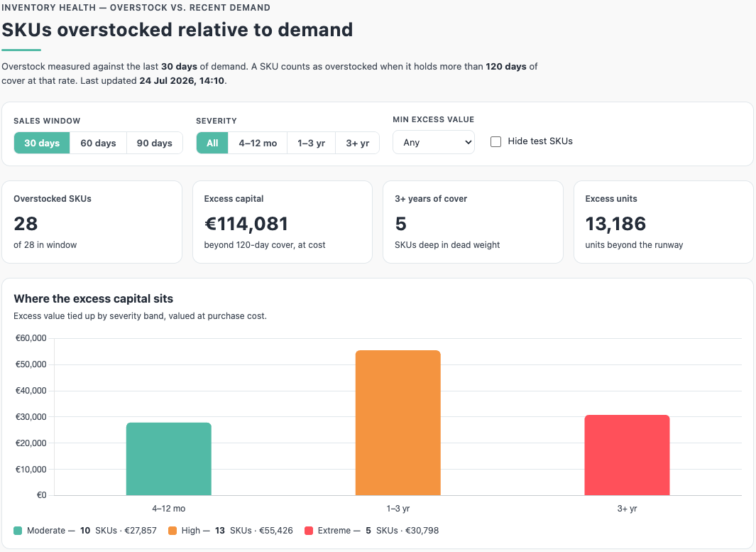
Task: Click the legend value €30,798
Action: click(x=422, y=531)
